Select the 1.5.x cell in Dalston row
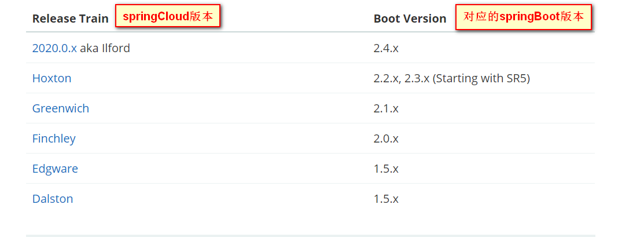The image size is (644, 237). [x=386, y=199]
